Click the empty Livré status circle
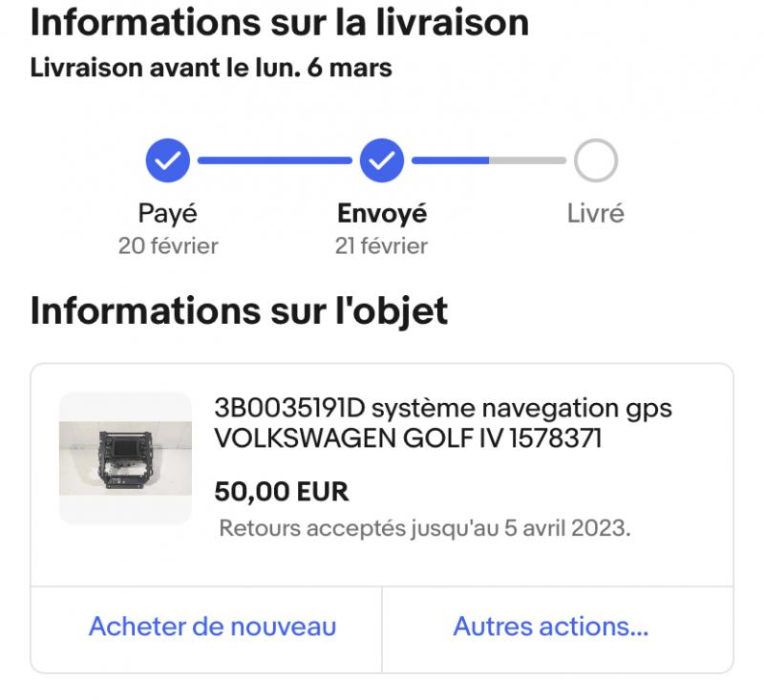Viewport: 764px width, 700px height. pos(595,160)
